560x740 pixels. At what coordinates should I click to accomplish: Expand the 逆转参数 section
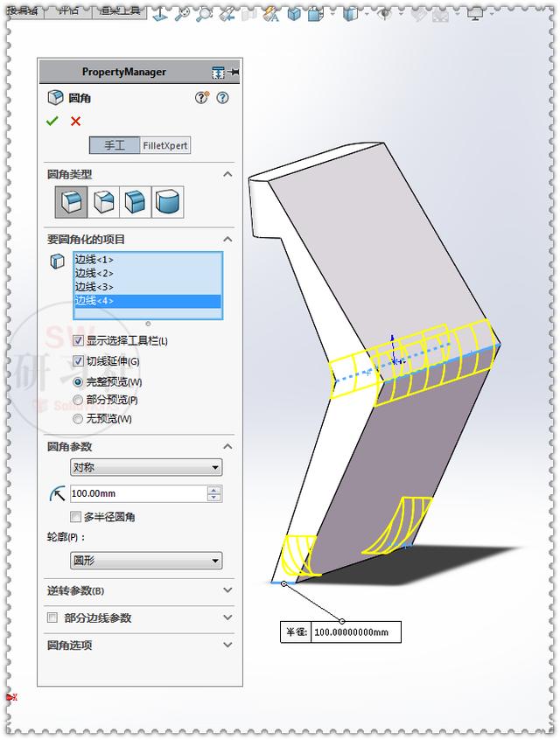click(x=139, y=590)
